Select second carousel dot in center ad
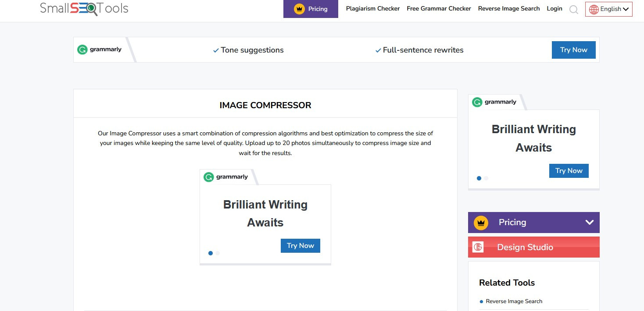Screen dimensions: 644x311 point(218,253)
